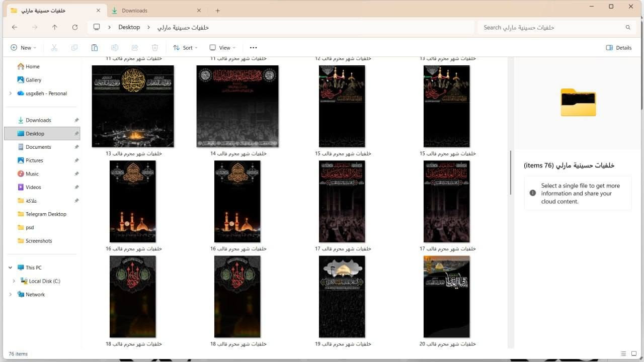This screenshot has height=362, width=644.
Task: Close the Downloads tab
Action: [199, 11]
